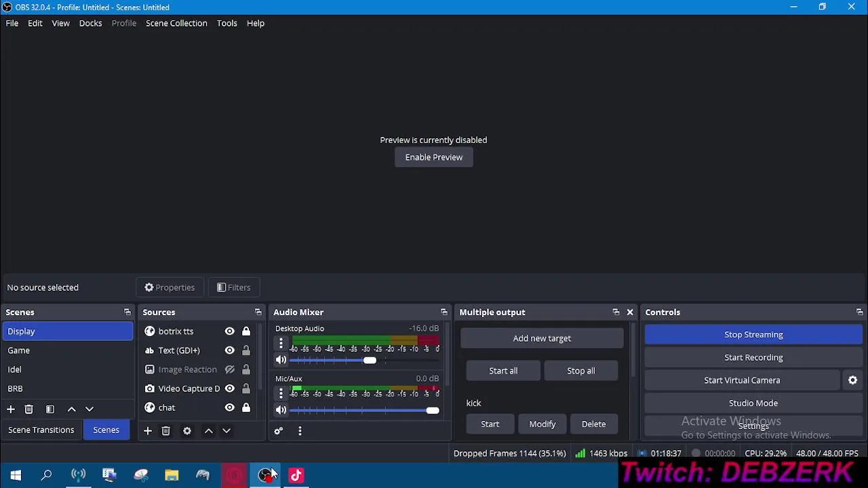The width and height of the screenshot is (868, 488).
Task: Open Mic/Aux three-dot options
Action: [281, 394]
